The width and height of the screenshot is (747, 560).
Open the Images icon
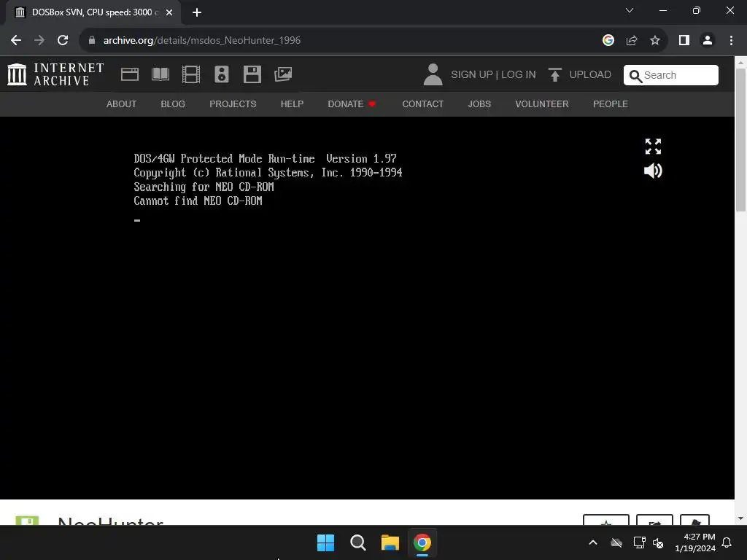[283, 74]
